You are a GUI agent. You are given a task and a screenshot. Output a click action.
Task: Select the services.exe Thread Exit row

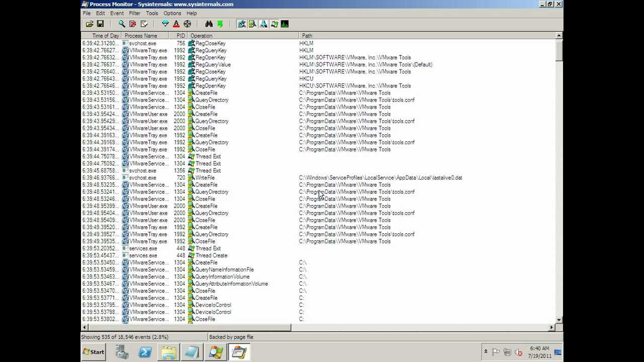[x=318, y=248]
